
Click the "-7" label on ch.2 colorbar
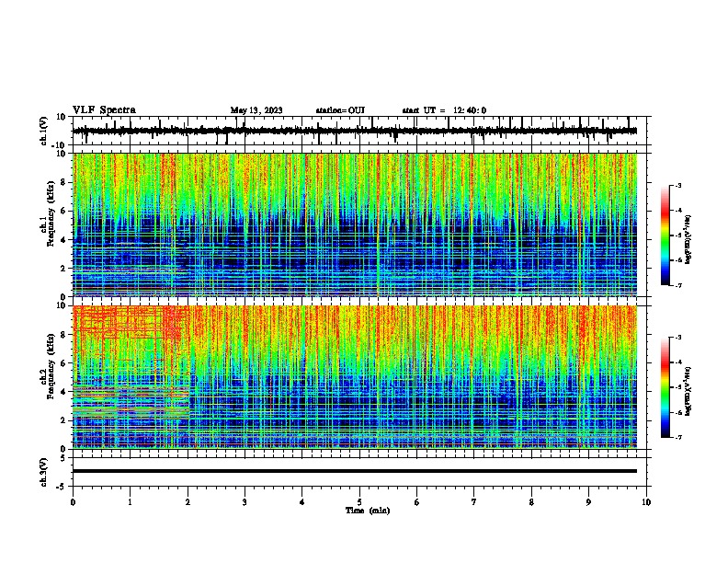(x=677, y=438)
